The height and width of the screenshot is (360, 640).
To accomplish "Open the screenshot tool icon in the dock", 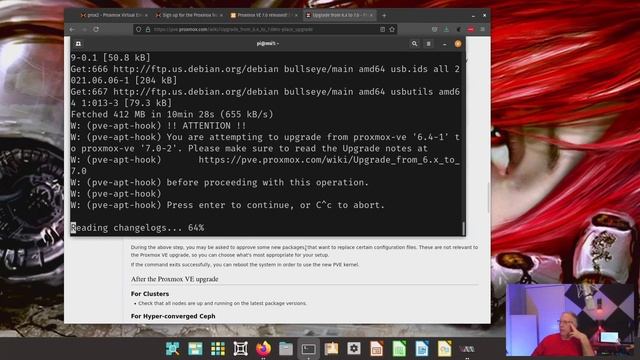I will point(240,349).
